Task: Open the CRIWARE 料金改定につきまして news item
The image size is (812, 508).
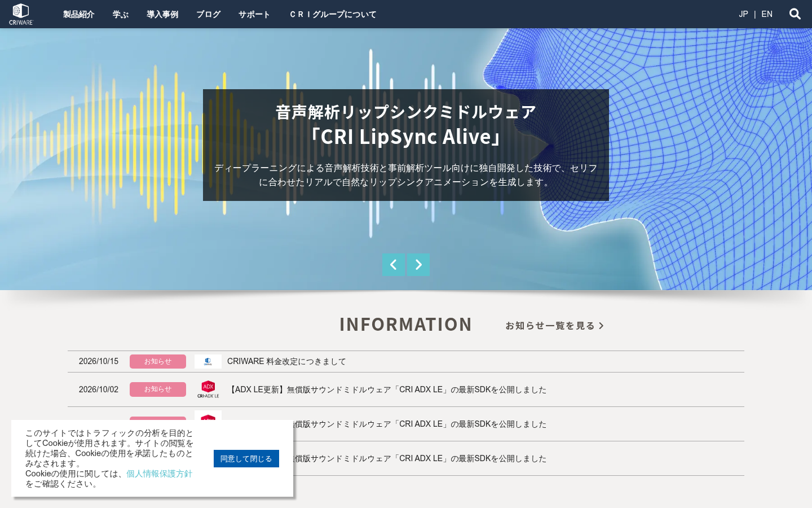Action: coord(286,361)
